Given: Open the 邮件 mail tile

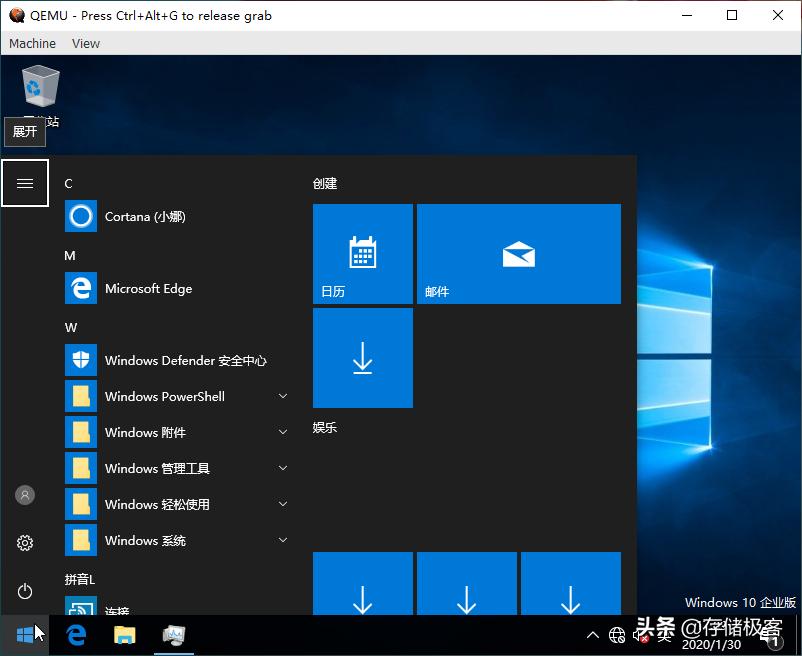Looking at the screenshot, I should [x=518, y=254].
